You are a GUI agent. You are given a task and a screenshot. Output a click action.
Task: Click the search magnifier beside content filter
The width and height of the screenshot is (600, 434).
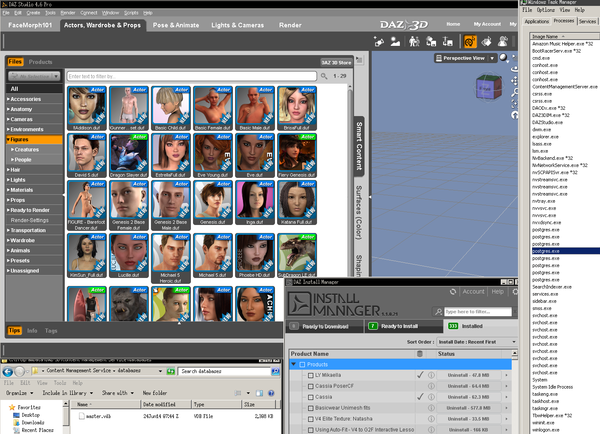324,76
